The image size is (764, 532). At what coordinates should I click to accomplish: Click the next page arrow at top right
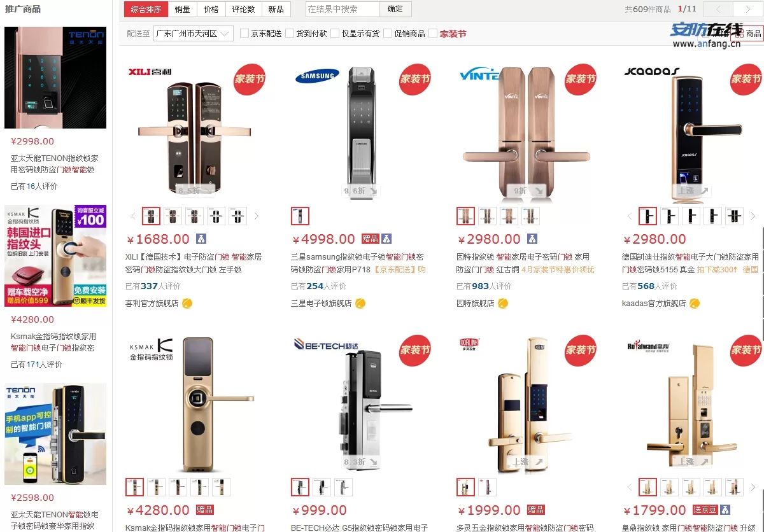pyautogui.click(x=747, y=9)
